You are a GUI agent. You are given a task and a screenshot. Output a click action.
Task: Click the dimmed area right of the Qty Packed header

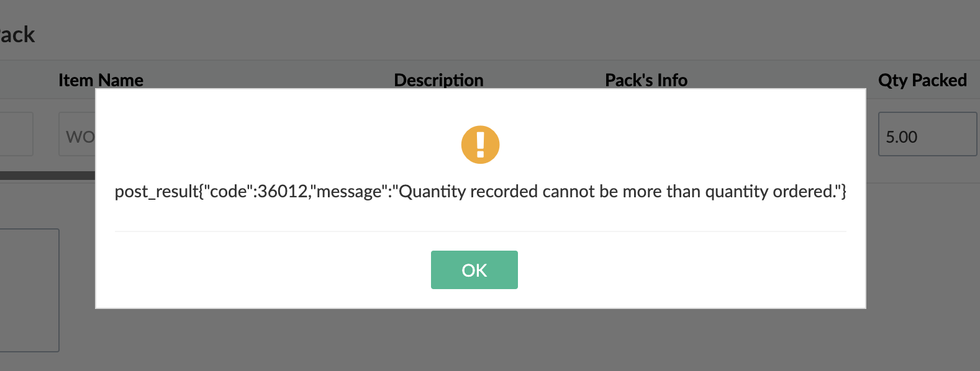pos(974,80)
